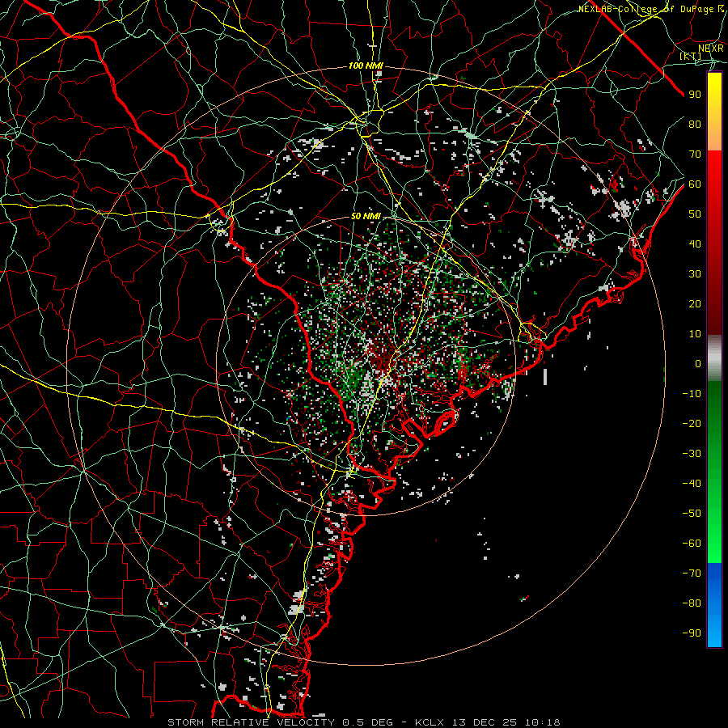Select the 30 value on the velocity scale
Screen dimensions: 728x728
tap(695, 274)
